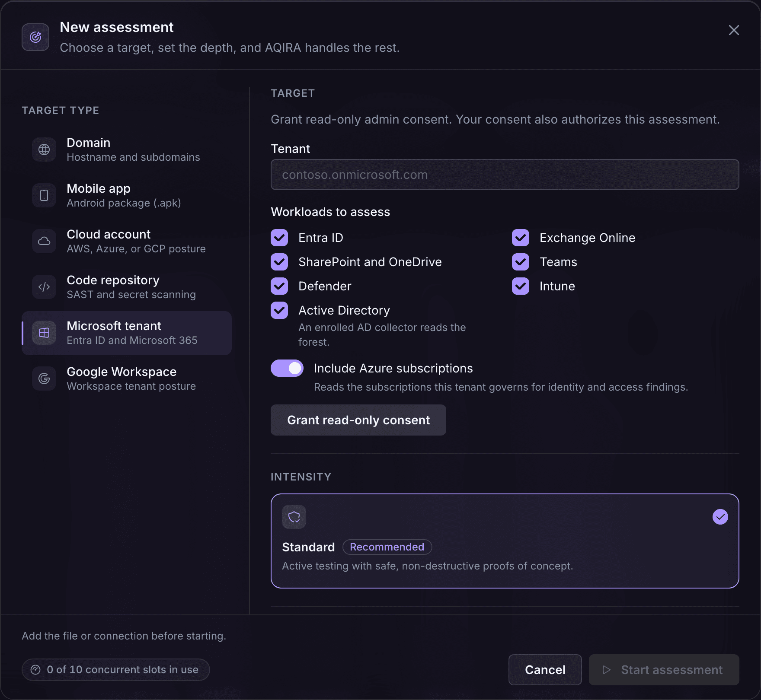Click the shield icon in Standard card

point(294,517)
